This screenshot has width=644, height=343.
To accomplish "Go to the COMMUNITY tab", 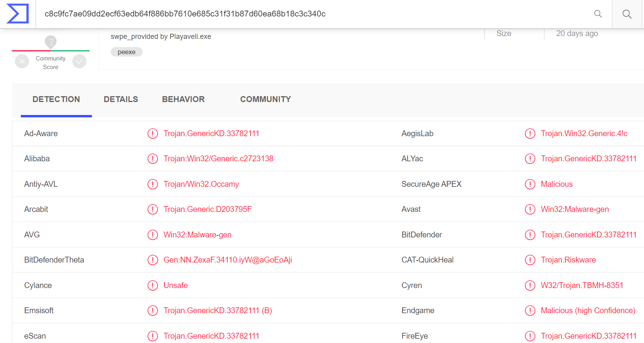I will click(265, 99).
